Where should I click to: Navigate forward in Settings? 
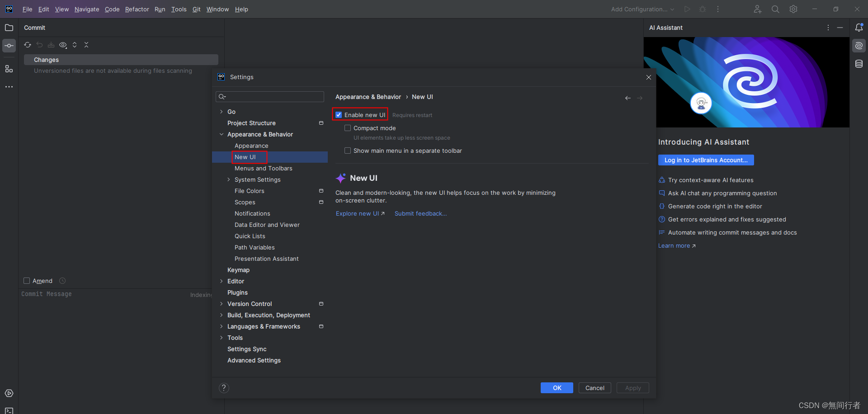tap(640, 98)
